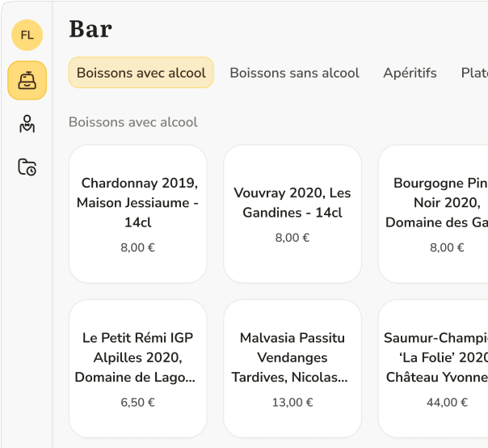Open the partially visible Plats tab

click(473, 73)
